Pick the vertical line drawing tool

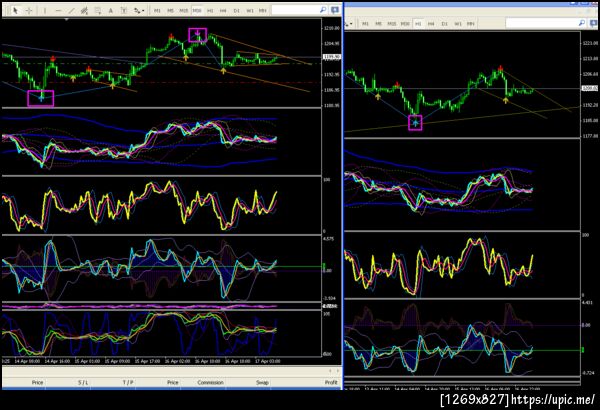coord(45,11)
